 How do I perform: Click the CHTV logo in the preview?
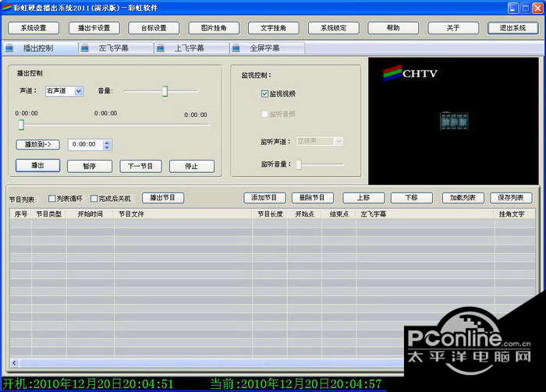[x=410, y=72]
